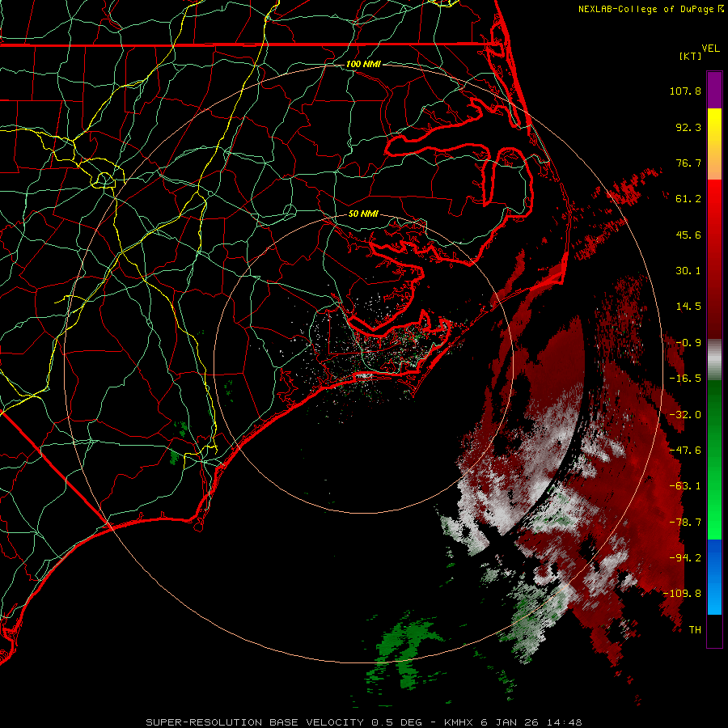Pick the red segment of velocity color bar
This screenshot has width=728, height=728.
click(x=714, y=259)
